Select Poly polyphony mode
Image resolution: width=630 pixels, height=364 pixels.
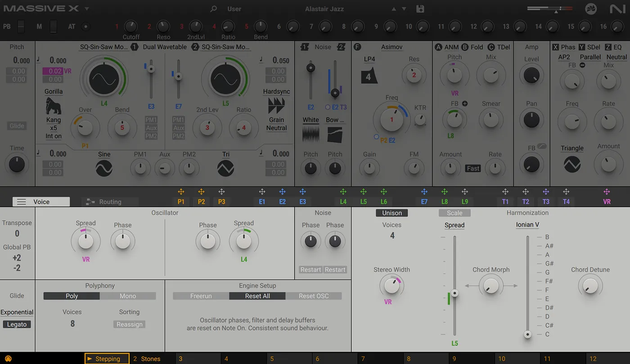click(72, 296)
